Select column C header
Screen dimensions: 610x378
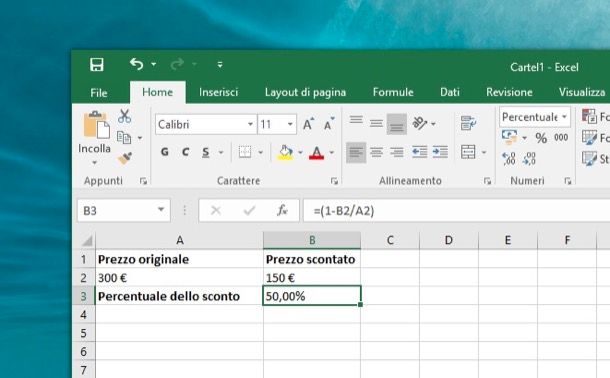(390, 240)
